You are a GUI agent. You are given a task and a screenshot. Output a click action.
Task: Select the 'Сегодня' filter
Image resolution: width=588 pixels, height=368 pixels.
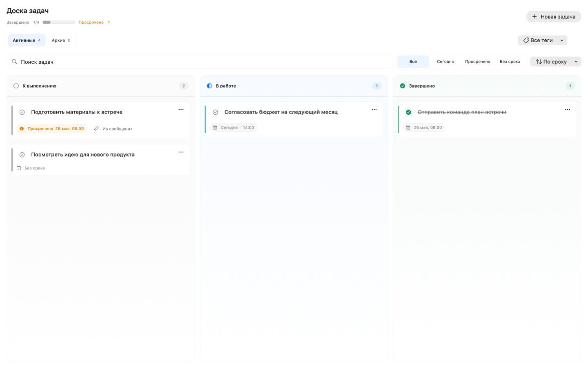[x=445, y=62]
